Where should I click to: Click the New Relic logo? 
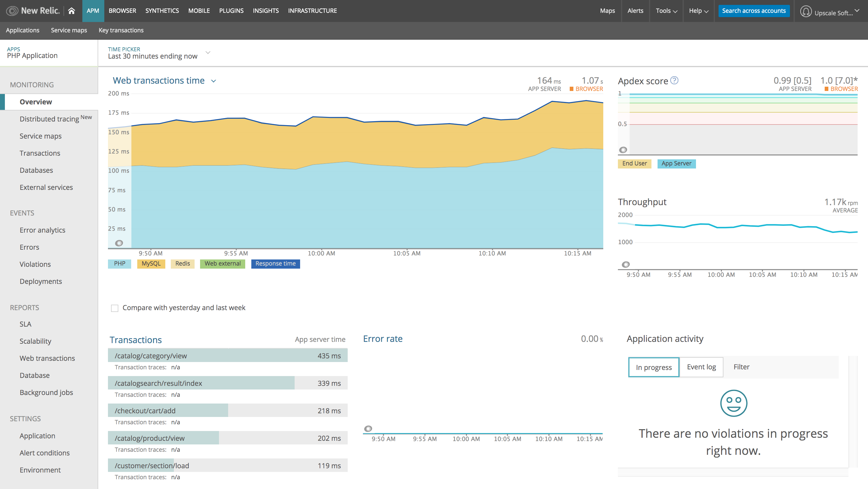click(33, 11)
